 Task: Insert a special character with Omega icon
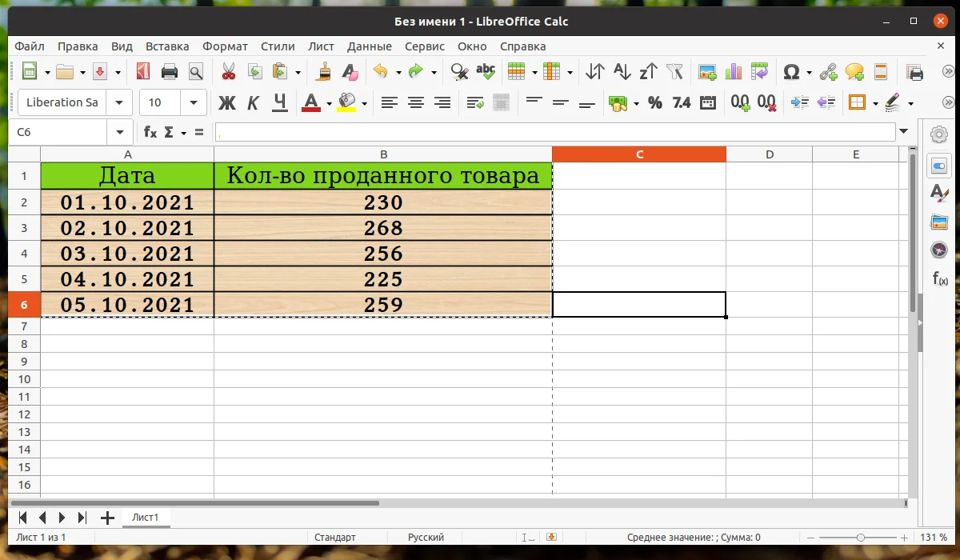click(x=792, y=71)
